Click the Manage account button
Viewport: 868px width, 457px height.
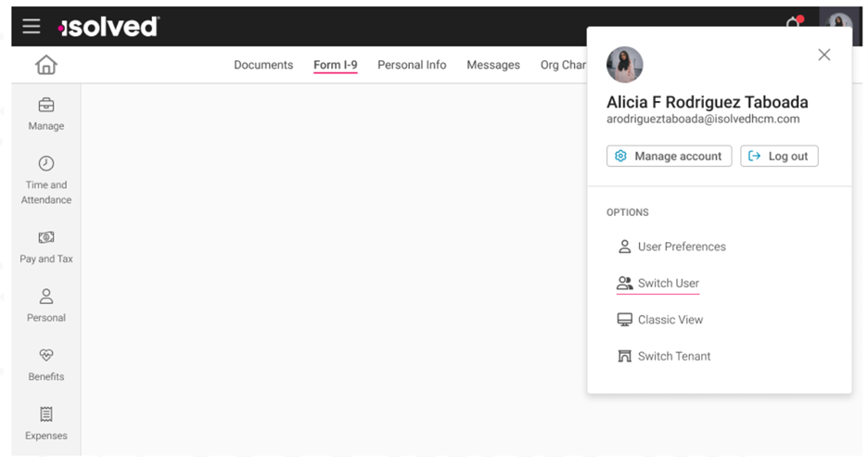(x=669, y=156)
